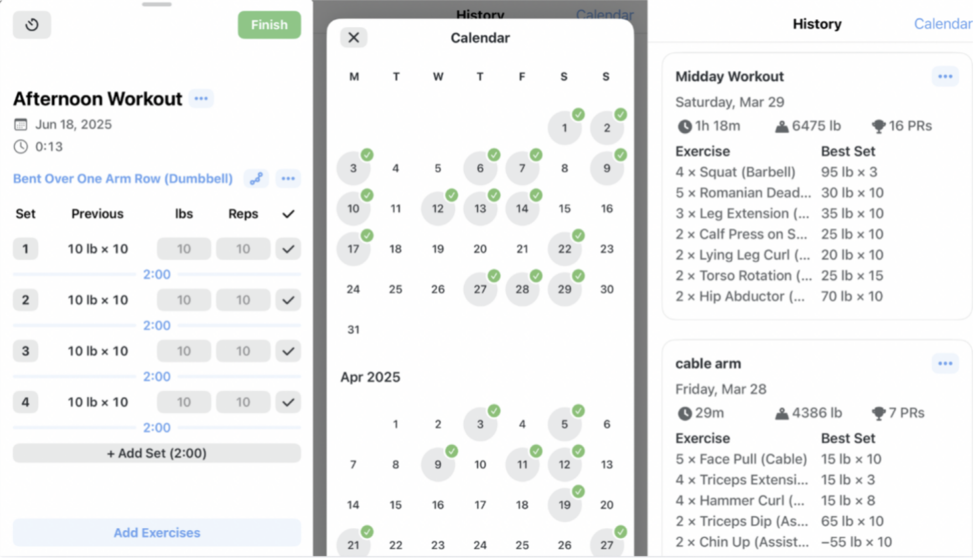
Task: Open the set 1 number badge menu
Action: (x=25, y=249)
